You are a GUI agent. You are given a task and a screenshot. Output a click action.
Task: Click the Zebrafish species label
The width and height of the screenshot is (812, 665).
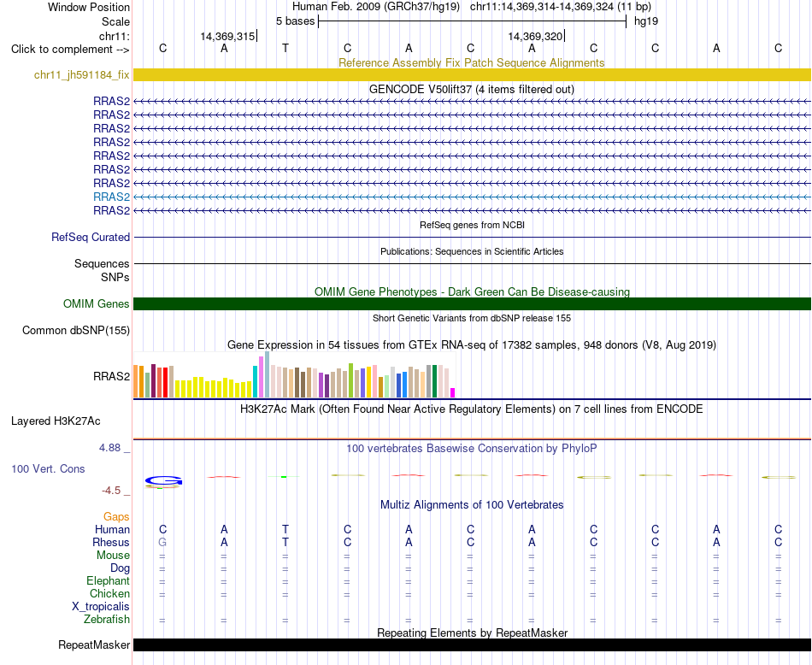point(107,619)
